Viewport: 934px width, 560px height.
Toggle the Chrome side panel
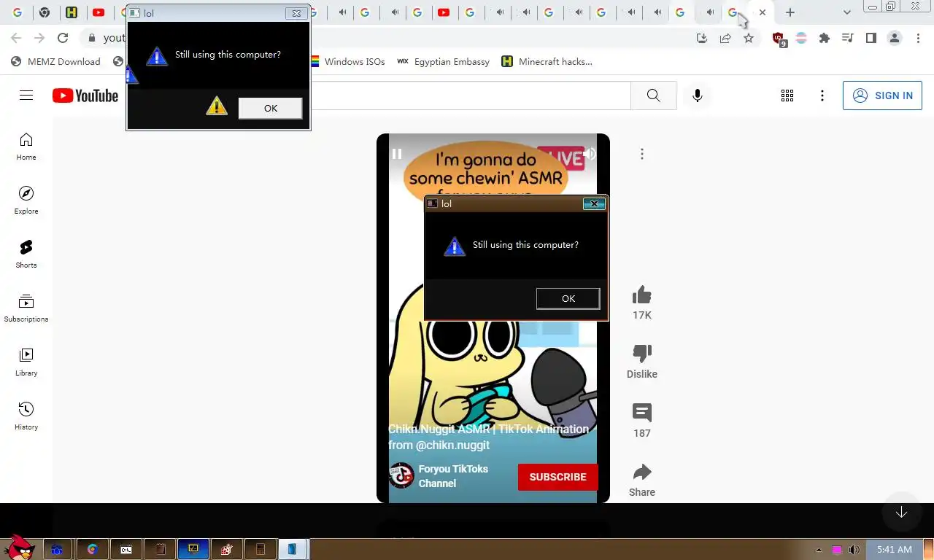pos(871,38)
